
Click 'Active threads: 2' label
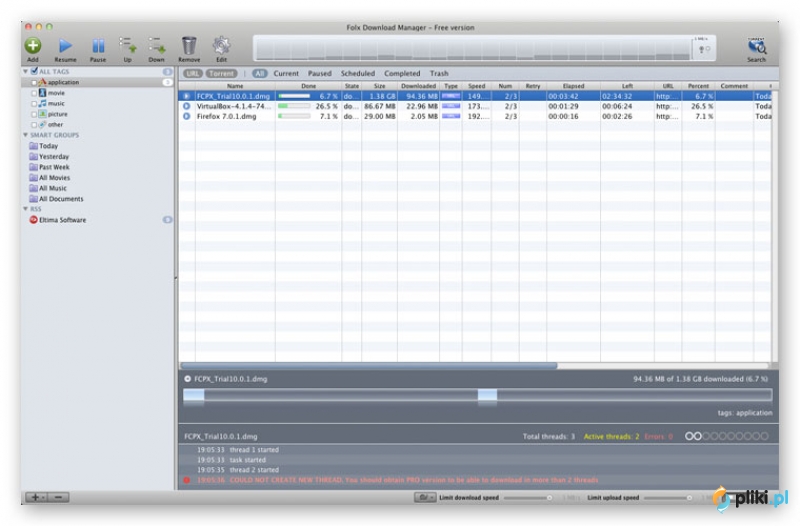click(611, 437)
